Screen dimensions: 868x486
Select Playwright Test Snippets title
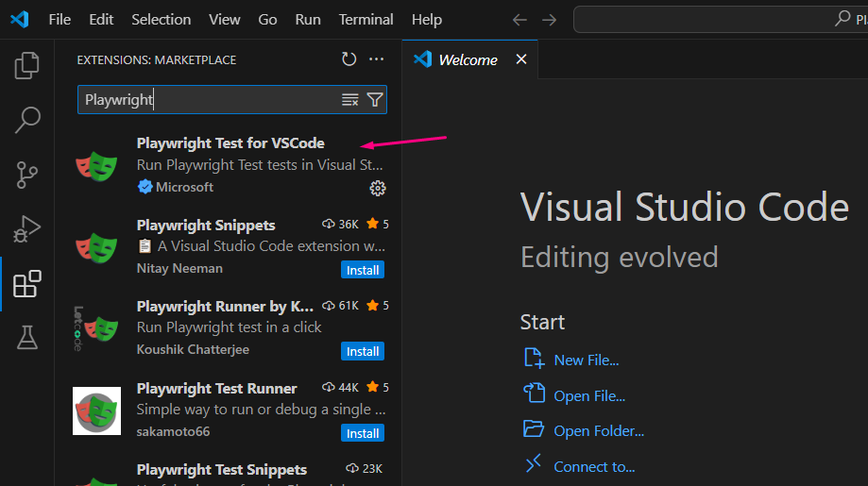pos(221,470)
